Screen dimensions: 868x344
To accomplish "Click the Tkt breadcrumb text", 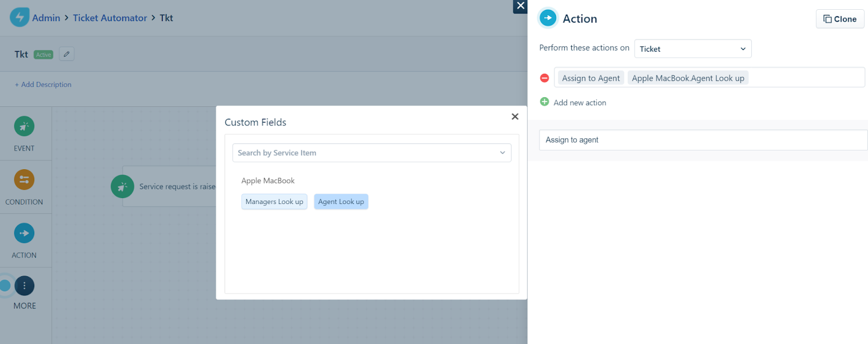I will click(x=166, y=18).
